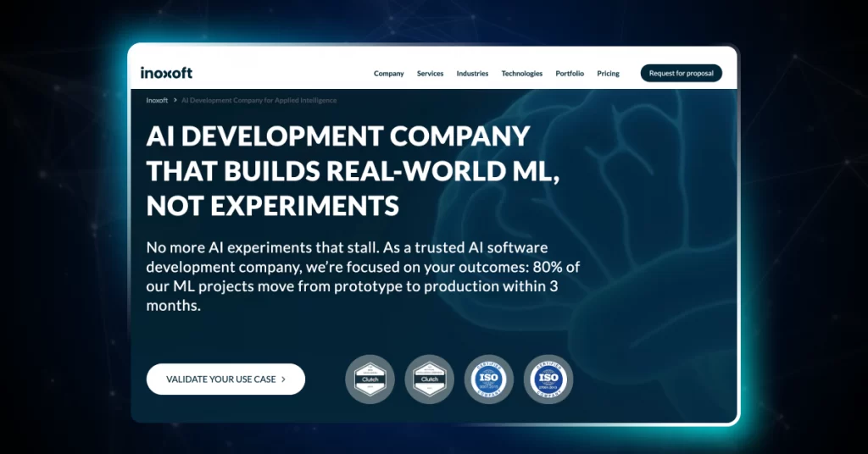Go to the Pricing page
The height and width of the screenshot is (454, 868).
pyautogui.click(x=608, y=73)
